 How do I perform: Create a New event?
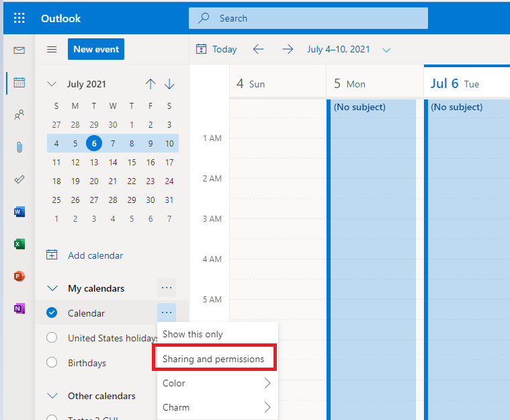[x=96, y=49]
